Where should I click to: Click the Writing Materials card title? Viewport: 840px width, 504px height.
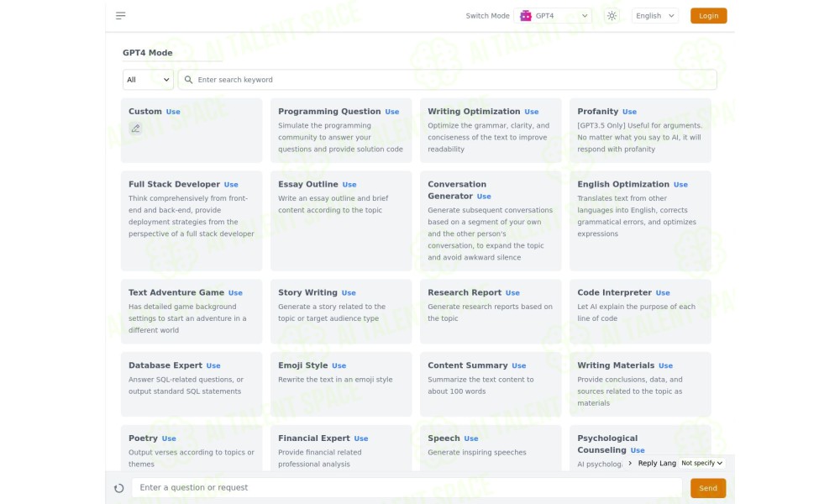tap(616, 365)
